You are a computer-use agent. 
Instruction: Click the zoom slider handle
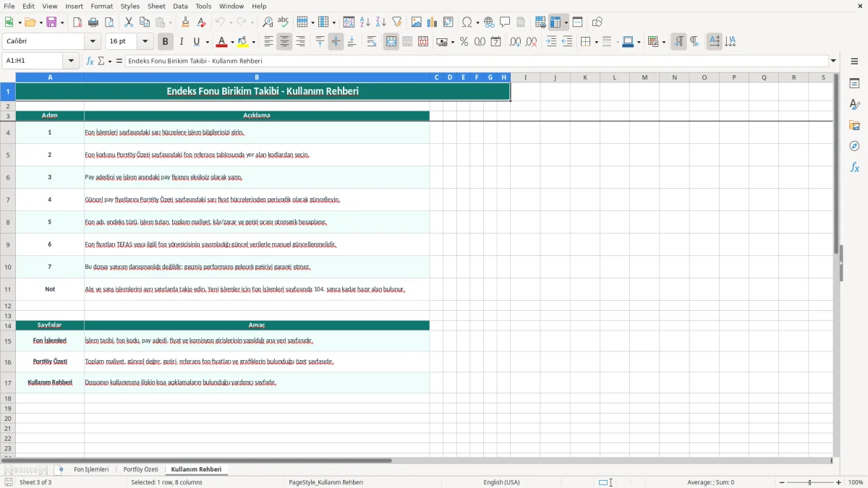coord(809,482)
